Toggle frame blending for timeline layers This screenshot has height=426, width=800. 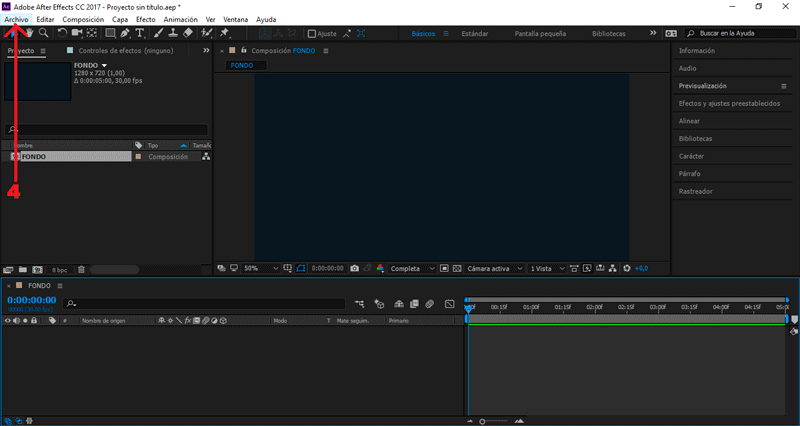coord(414,304)
